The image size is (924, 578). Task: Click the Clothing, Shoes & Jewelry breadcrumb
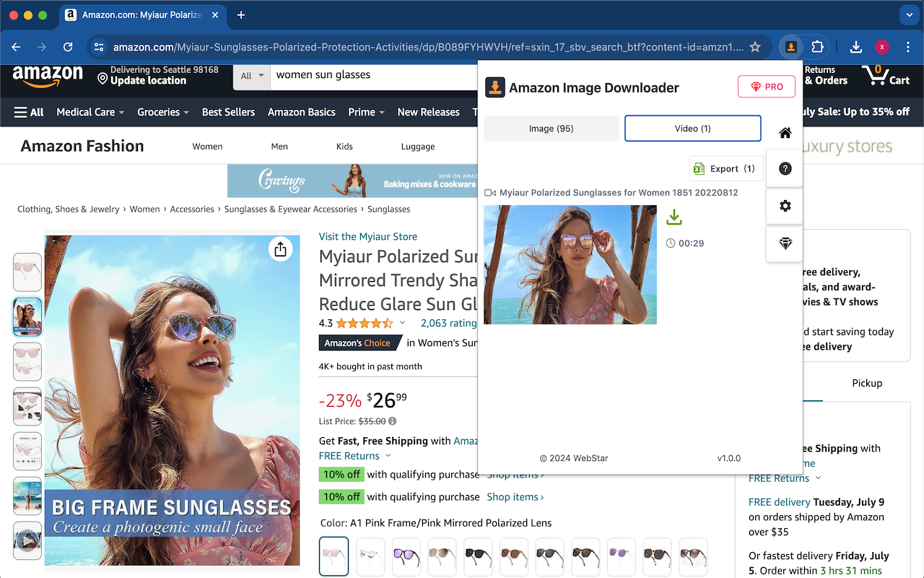69,209
